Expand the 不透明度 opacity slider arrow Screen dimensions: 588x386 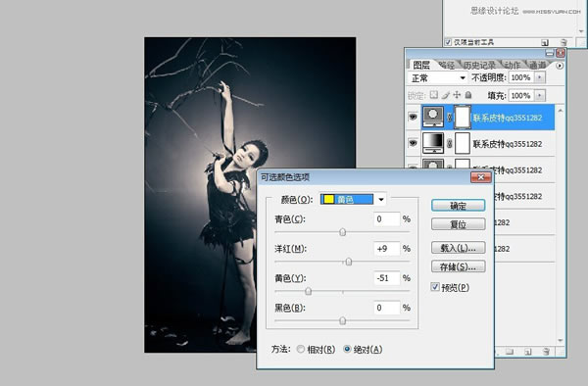tap(540, 77)
